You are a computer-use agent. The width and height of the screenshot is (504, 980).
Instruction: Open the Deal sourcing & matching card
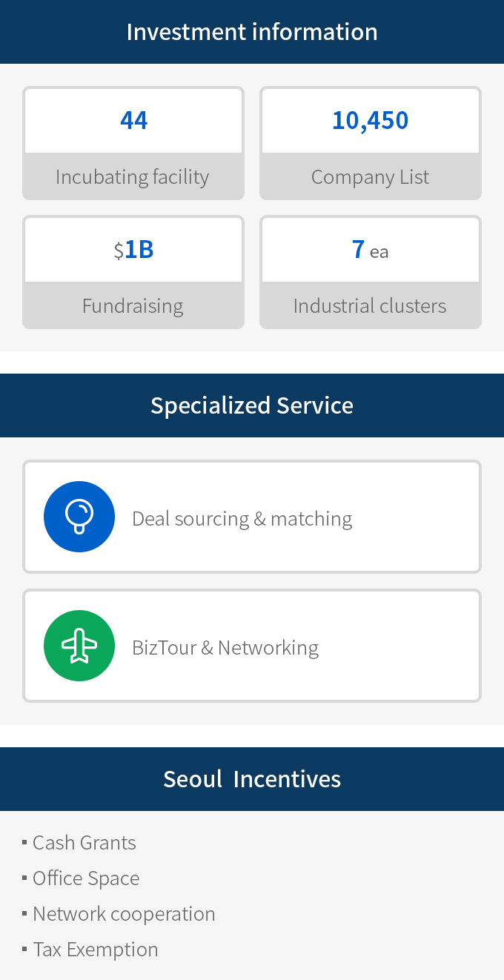point(252,517)
